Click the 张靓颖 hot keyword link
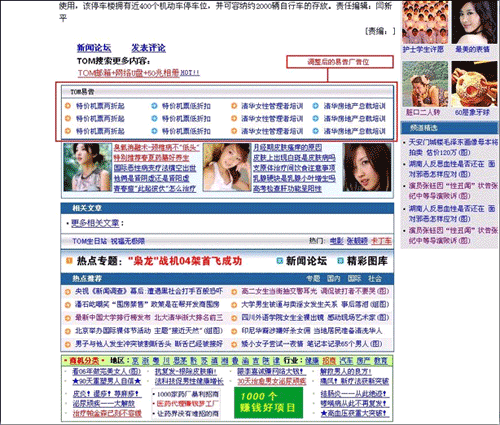The height and width of the screenshot is (425, 500). (x=357, y=241)
